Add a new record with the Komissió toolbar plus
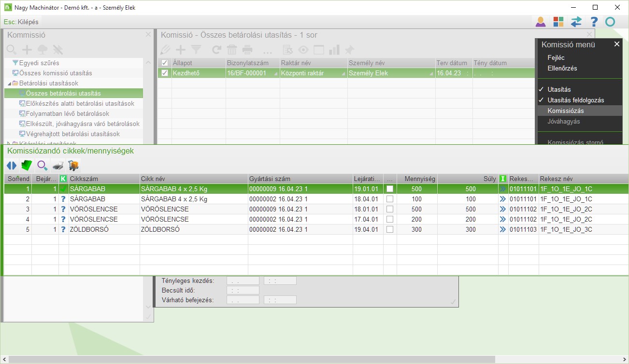Viewport: 629px width, 364px height. pyautogui.click(x=180, y=49)
